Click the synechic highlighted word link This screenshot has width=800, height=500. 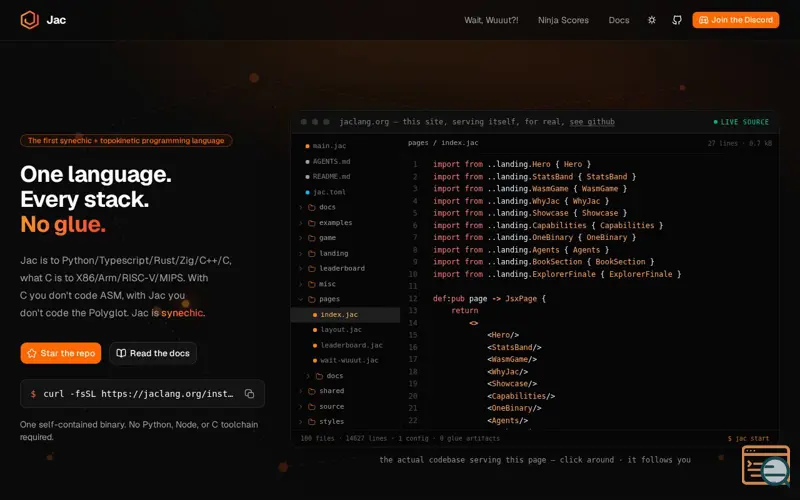pos(182,313)
